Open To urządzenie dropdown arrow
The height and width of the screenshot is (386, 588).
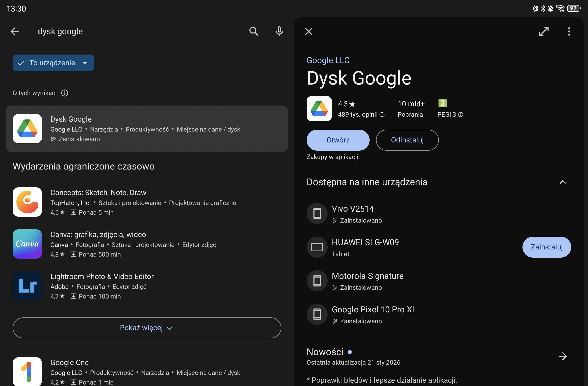tap(85, 63)
